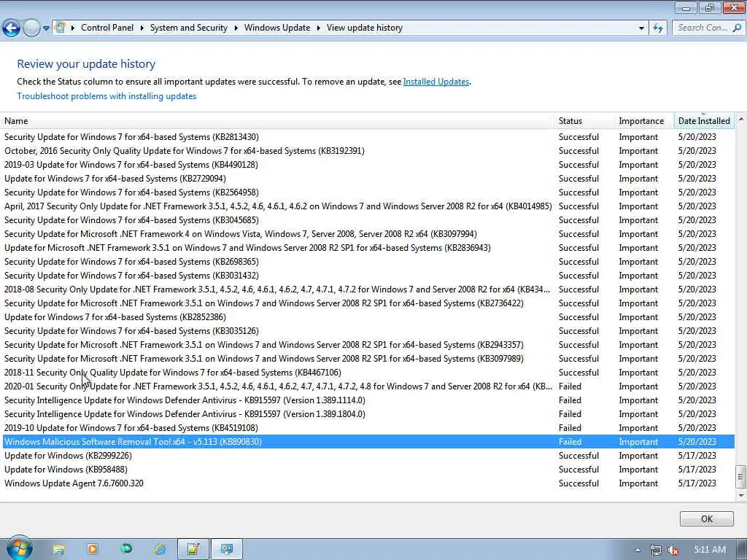Select the 2019-03 Update KB4490128 row
Image resolution: width=747 pixels, height=560 pixels.
(x=368, y=164)
